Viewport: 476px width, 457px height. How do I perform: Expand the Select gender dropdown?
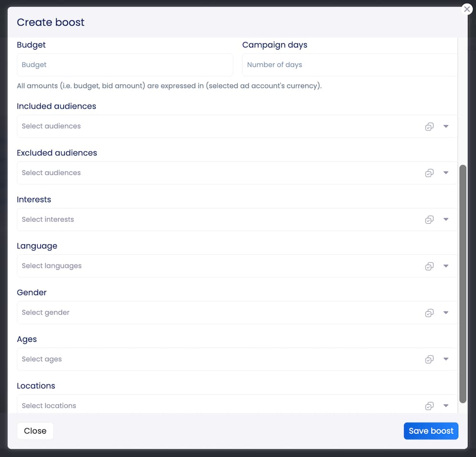point(446,312)
